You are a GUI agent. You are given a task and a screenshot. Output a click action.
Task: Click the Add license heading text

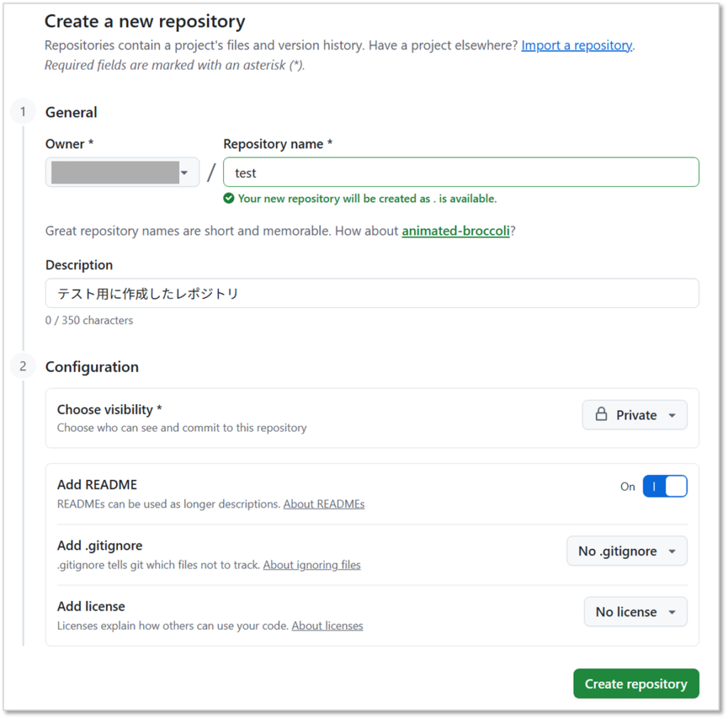point(91,607)
